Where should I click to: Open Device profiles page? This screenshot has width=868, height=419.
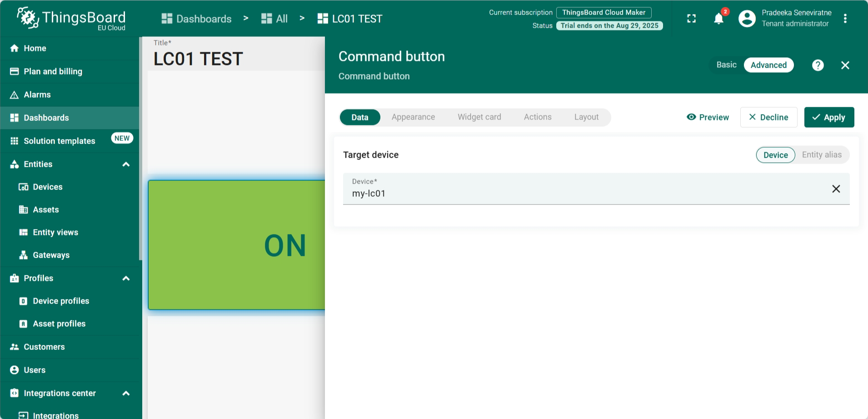[x=70, y=301]
